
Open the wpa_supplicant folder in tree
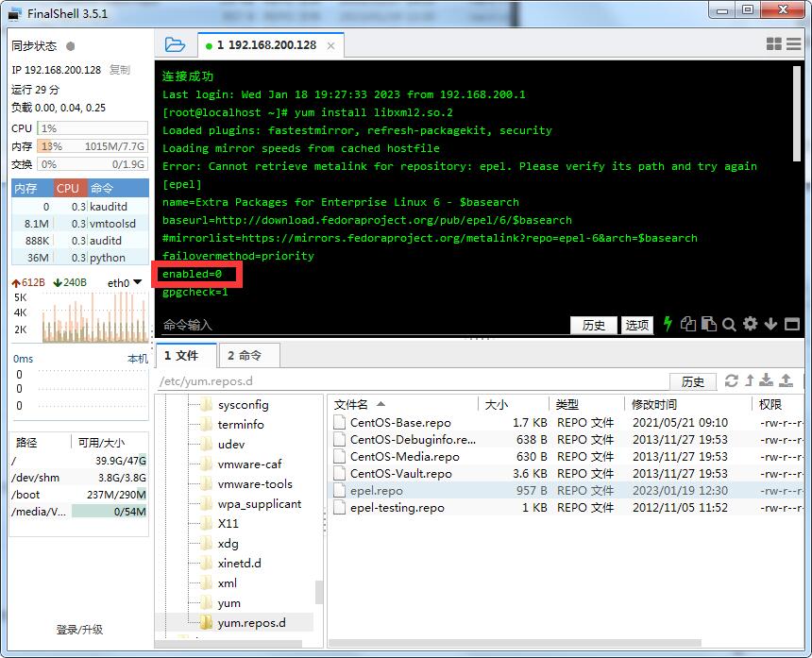(x=260, y=504)
